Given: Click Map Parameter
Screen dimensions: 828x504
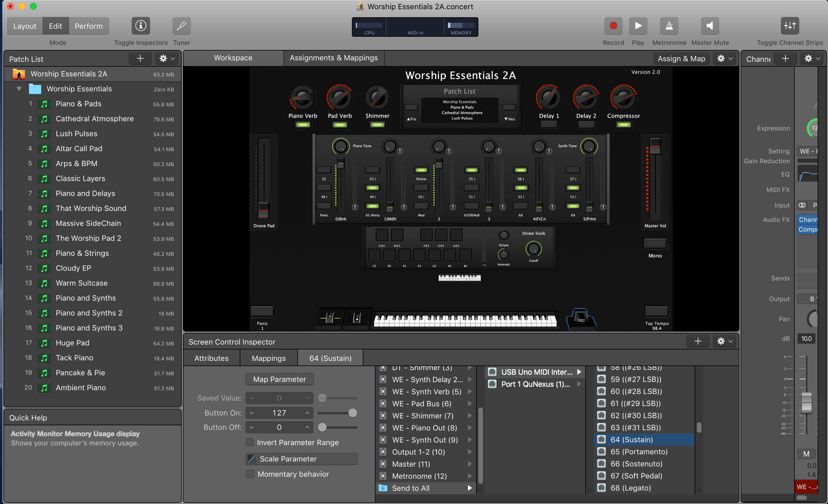Looking at the screenshot, I should pos(279,379).
